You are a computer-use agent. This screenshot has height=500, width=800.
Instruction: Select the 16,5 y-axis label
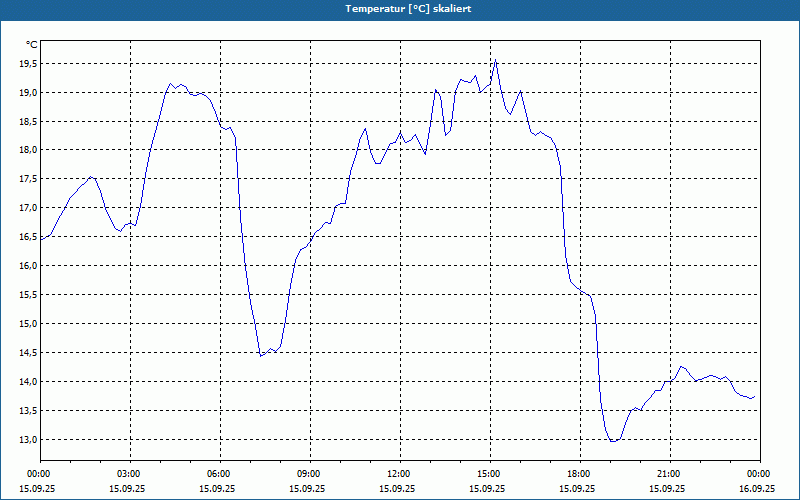[x=29, y=237]
